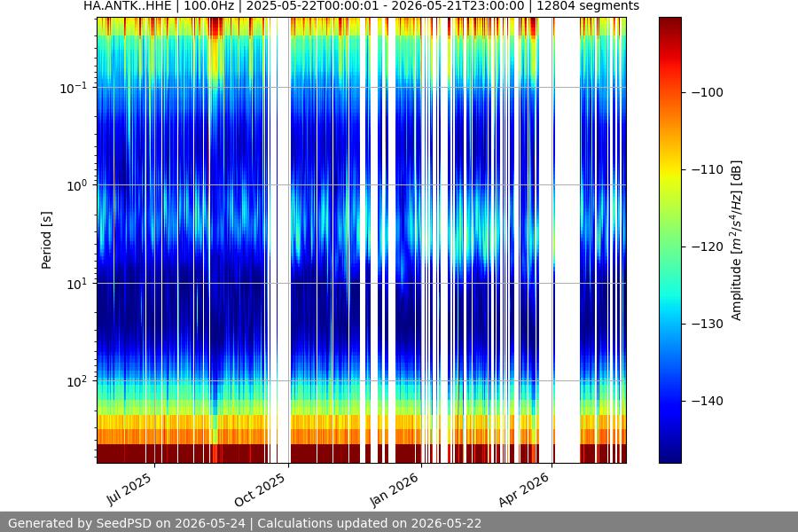798x532 pixels.
Task: Click the −110 colorbar tick label
Action: coord(708,169)
